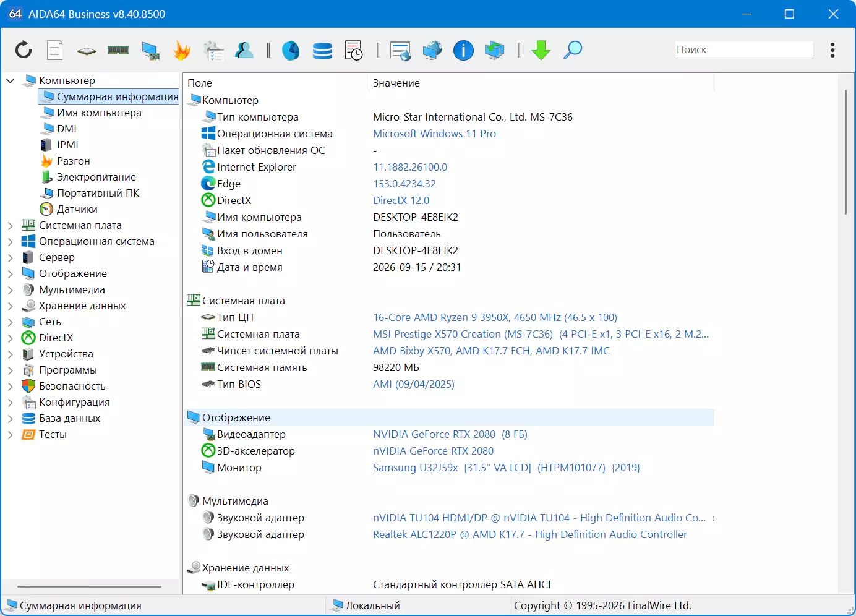
Task: Open the Realtek ALC1220P audio link
Action: coord(530,534)
